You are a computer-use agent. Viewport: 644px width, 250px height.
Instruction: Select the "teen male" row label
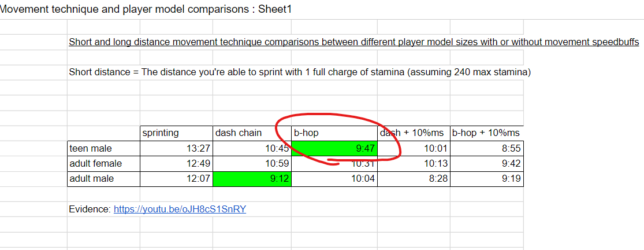[103, 149]
